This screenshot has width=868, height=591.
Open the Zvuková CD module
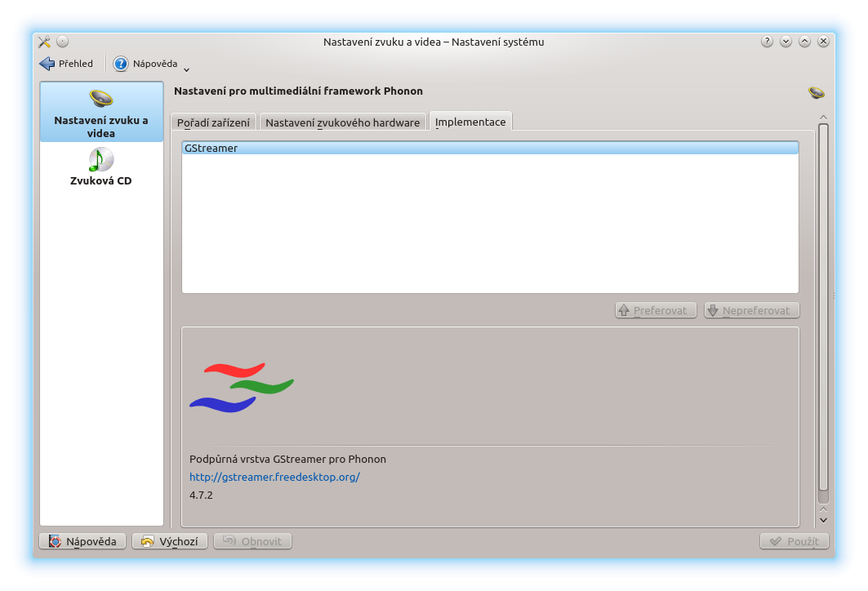coord(101,167)
